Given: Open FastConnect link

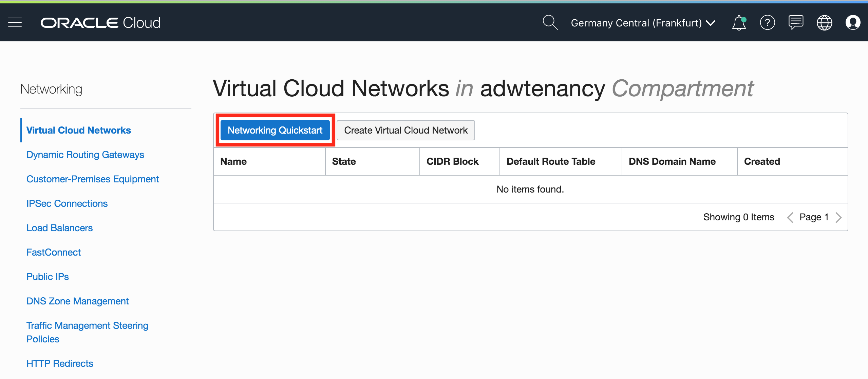Looking at the screenshot, I should (x=54, y=252).
